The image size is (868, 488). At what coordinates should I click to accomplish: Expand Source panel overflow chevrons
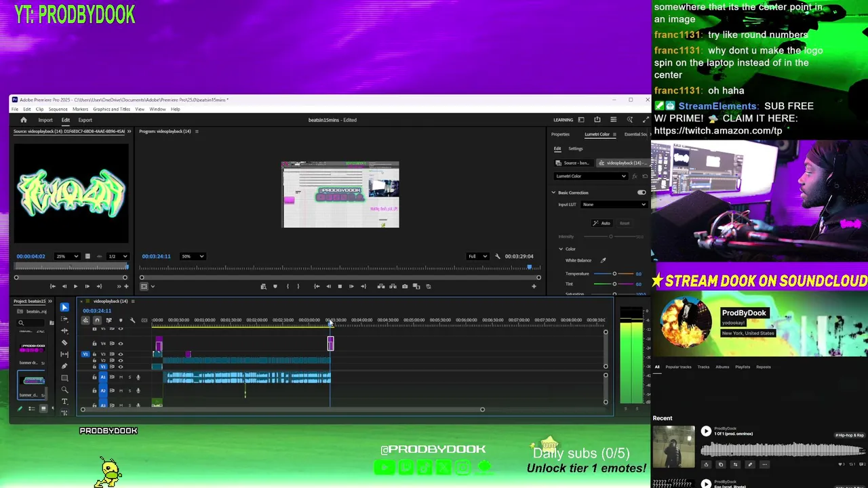(129, 131)
